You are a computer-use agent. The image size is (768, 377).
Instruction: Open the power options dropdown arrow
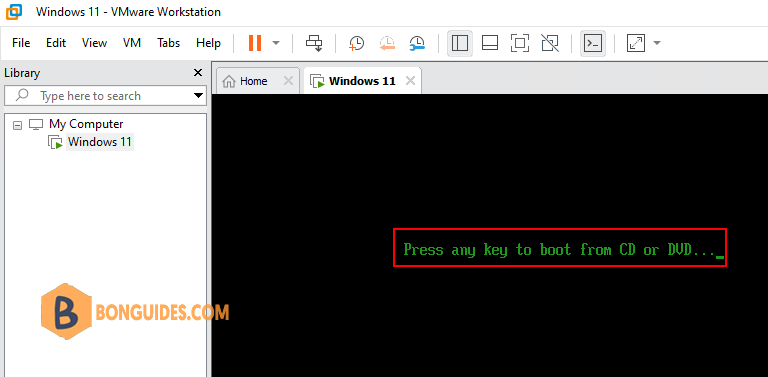tap(276, 43)
